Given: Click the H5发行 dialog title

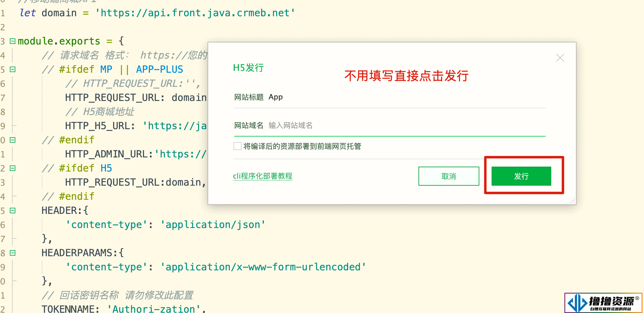Looking at the screenshot, I should tap(248, 68).
